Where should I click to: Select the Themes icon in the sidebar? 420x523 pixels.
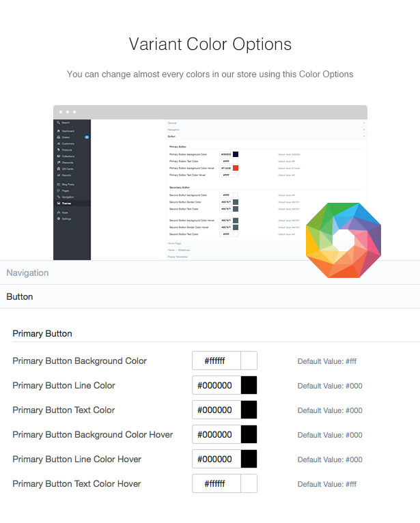point(59,203)
